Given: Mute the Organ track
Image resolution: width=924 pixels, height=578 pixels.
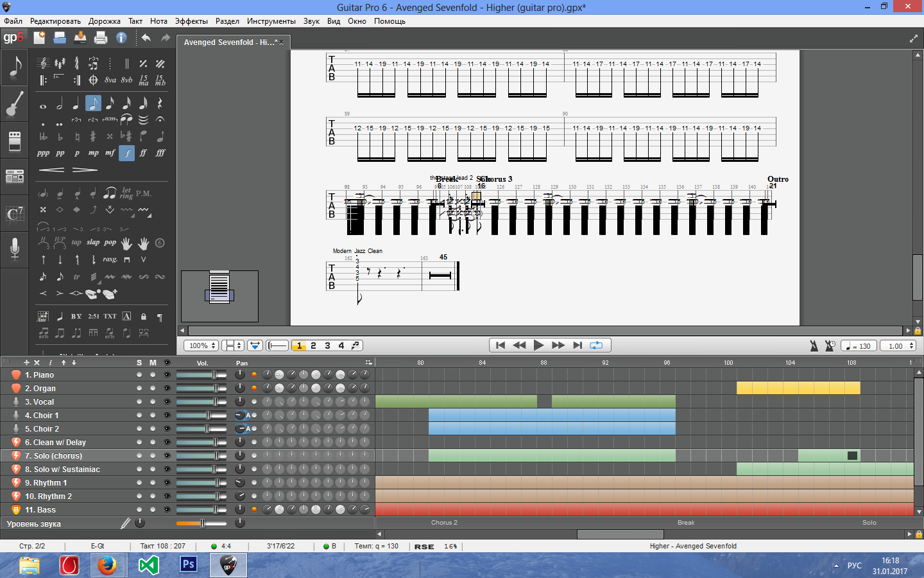Looking at the screenshot, I should click(153, 388).
